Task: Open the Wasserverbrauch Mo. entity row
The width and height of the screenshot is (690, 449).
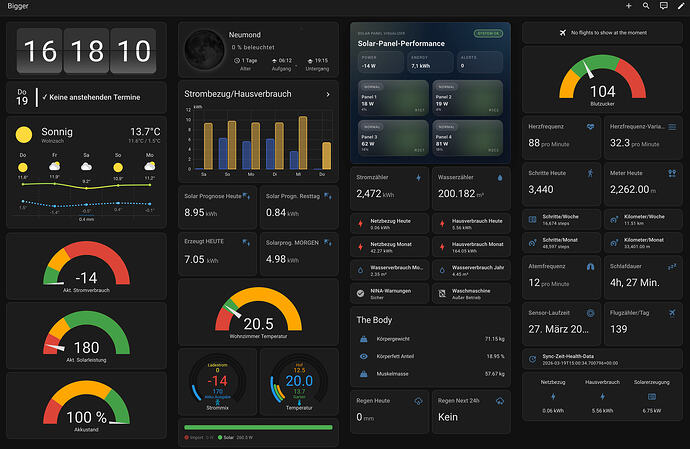Action: [x=389, y=270]
